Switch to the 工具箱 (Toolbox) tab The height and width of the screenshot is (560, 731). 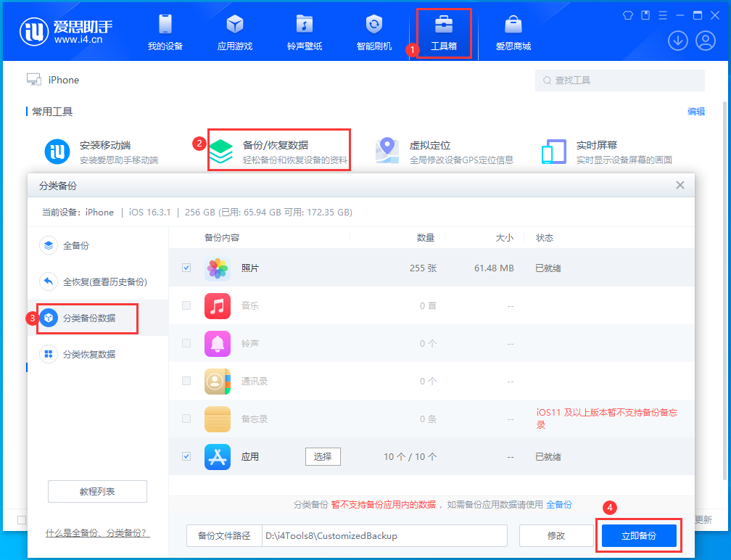[x=443, y=31]
